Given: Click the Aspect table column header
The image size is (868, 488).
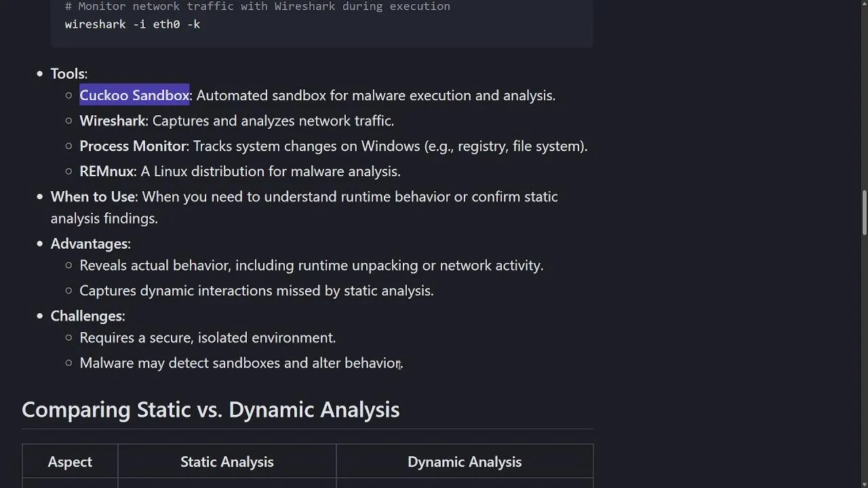Looking at the screenshot, I should (x=70, y=462).
